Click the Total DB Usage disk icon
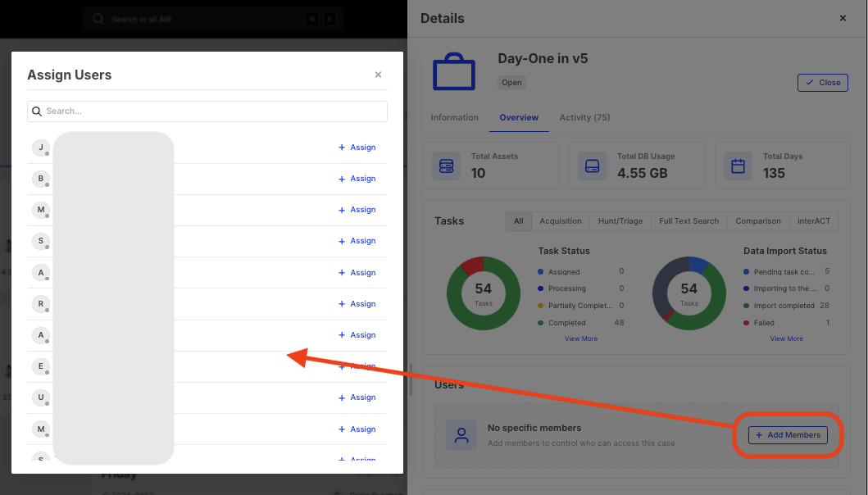 [x=593, y=166]
